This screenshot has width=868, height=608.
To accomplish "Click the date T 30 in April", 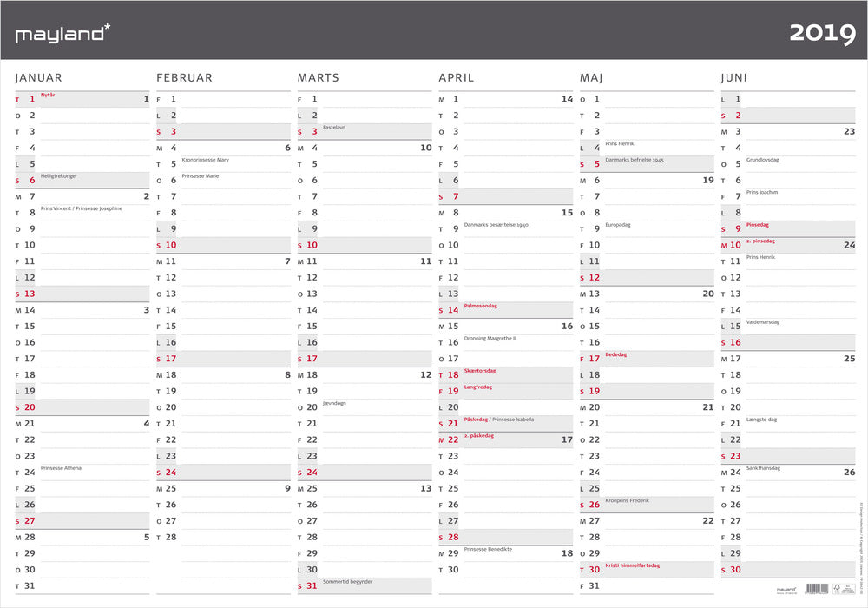I will 449,570.
